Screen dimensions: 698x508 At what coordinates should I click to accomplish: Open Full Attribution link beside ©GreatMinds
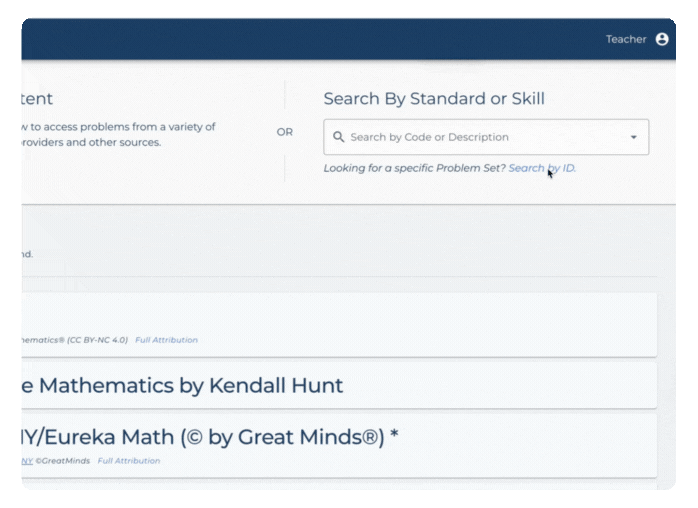click(129, 461)
